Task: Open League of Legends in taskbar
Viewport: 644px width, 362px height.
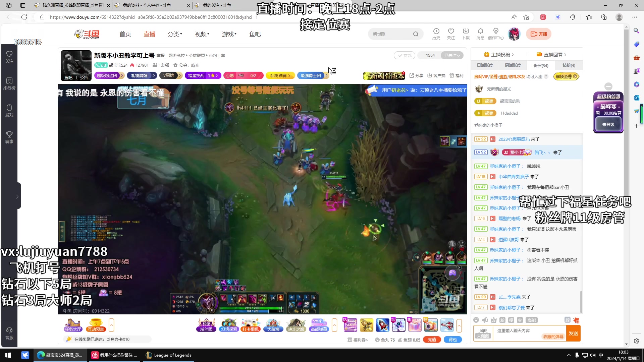Action: click(169, 355)
